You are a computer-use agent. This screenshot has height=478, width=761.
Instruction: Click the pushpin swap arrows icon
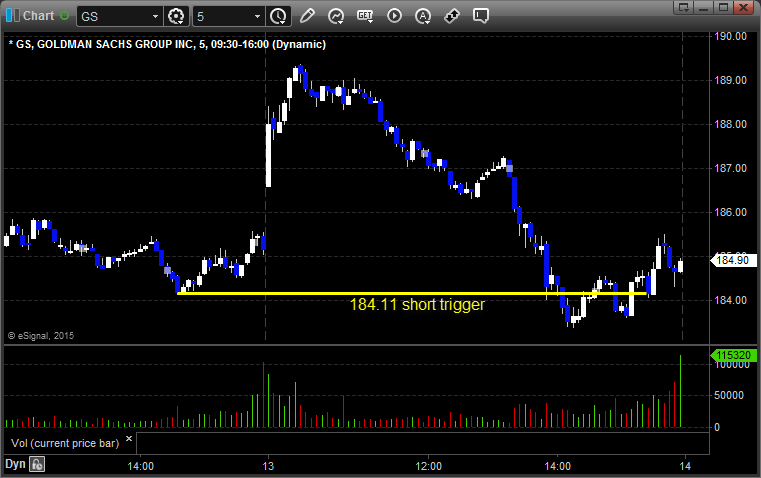[x=452, y=16]
